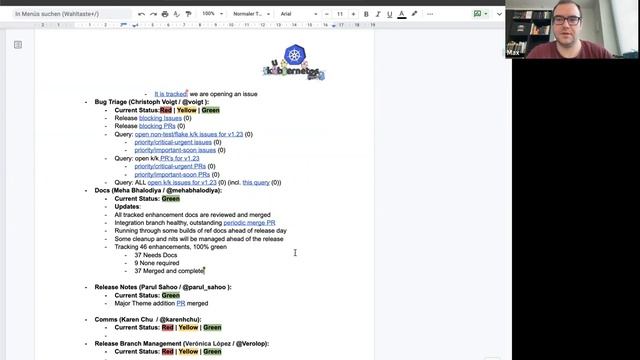The height and width of the screenshot is (360, 640).
Task: Redo the last action
Action: pos(153,14)
